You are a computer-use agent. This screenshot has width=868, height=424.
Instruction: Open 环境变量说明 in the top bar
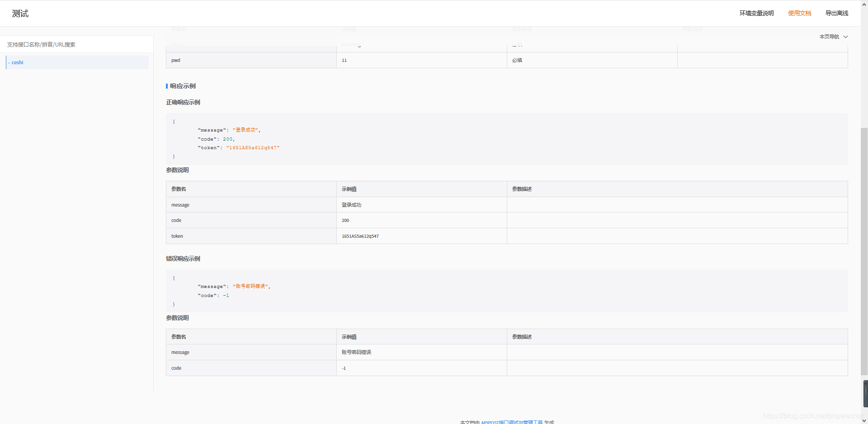tap(756, 13)
